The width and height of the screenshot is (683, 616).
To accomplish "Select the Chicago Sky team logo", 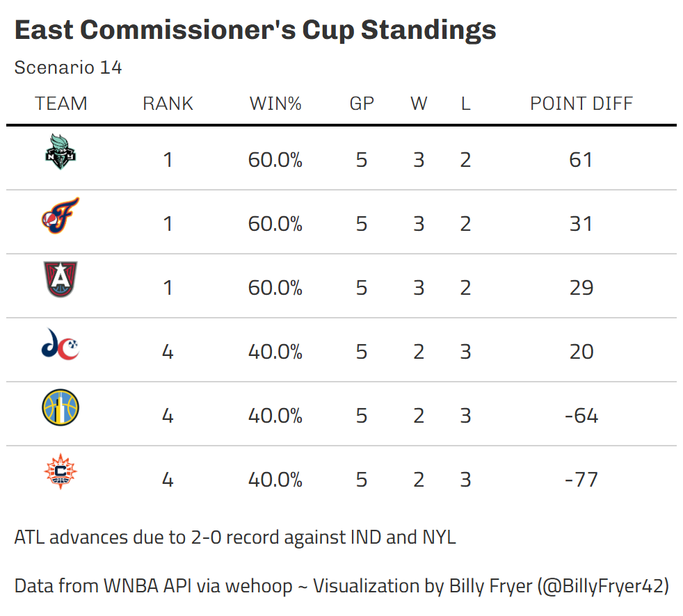I will click(61, 409).
